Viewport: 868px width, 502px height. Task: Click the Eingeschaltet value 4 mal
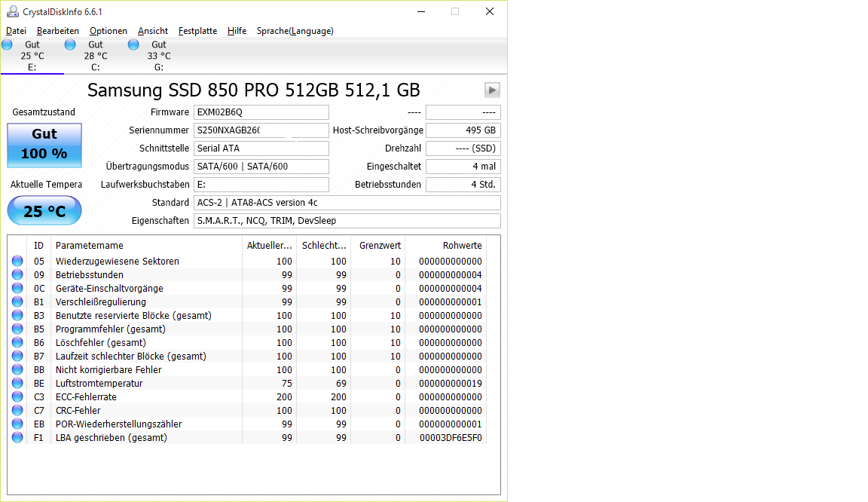pos(463,167)
